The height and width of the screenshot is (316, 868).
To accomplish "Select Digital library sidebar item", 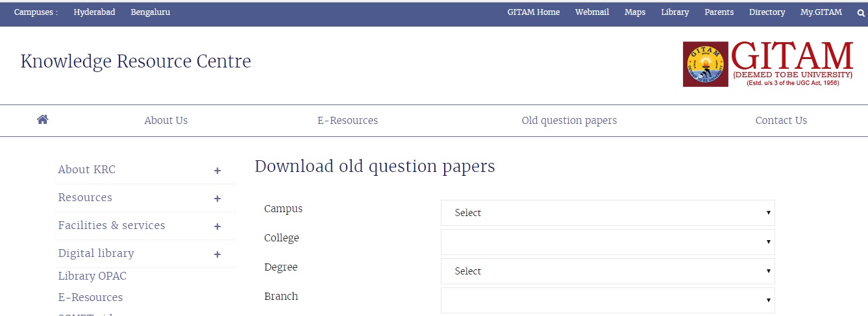I will pos(96,253).
